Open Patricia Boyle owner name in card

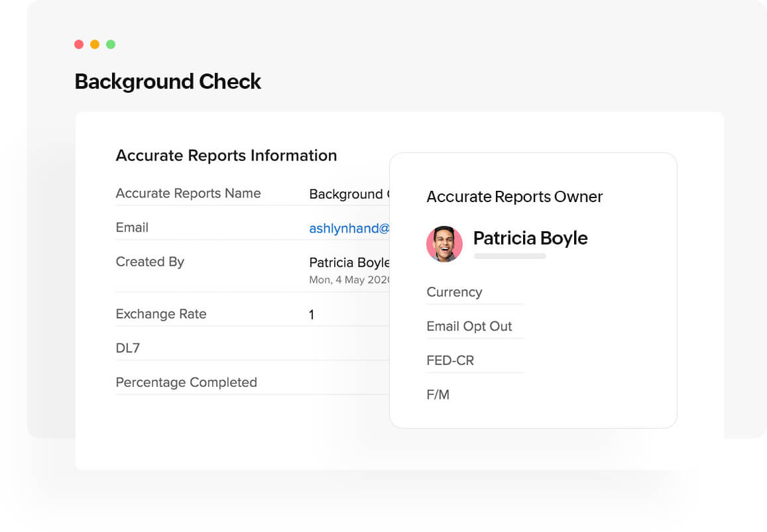point(530,239)
